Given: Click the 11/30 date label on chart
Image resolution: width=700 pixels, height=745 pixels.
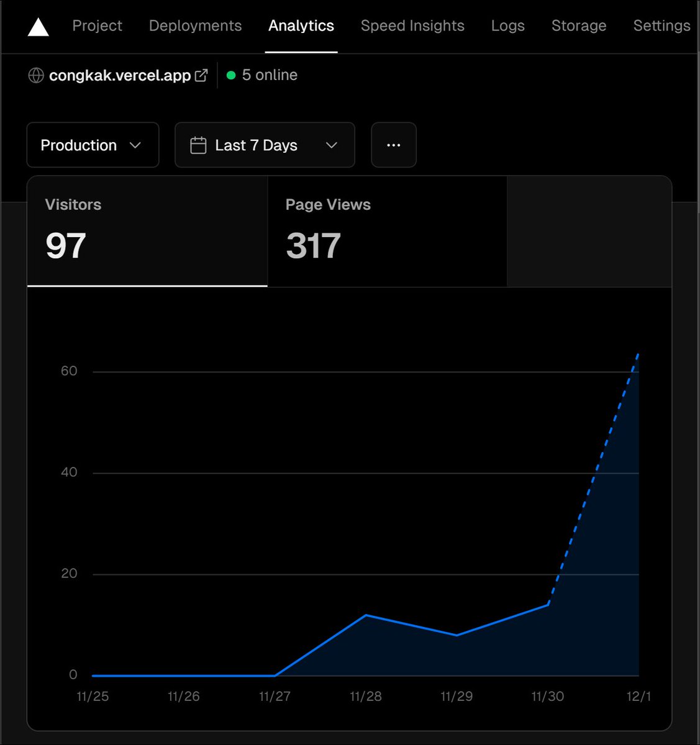Looking at the screenshot, I should [548, 696].
